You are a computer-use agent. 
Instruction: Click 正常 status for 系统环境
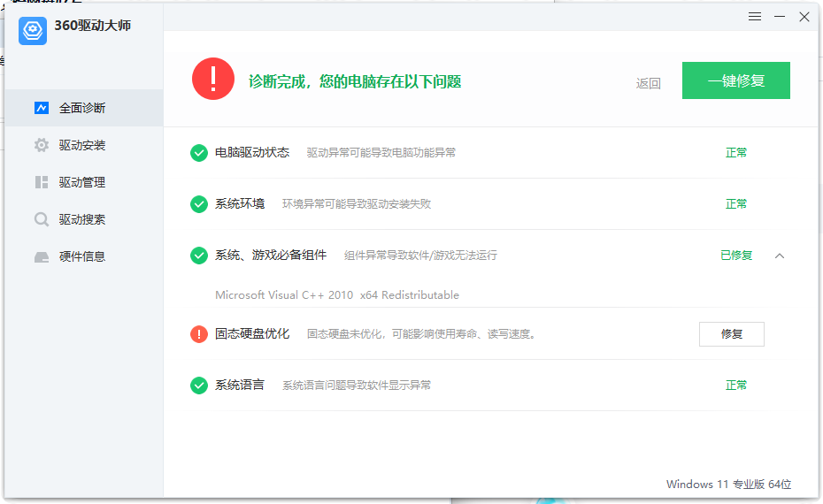pos(736,204)
